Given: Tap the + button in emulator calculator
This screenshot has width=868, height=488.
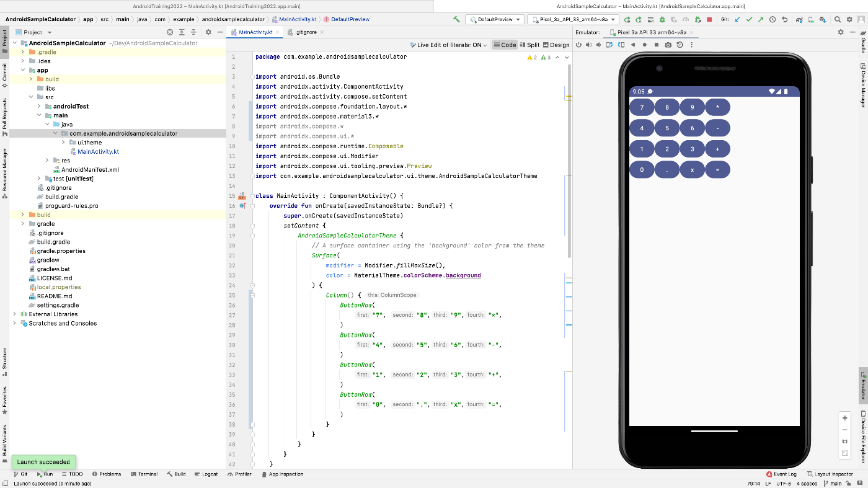Looking at the screenshot, I should [717, 149].
